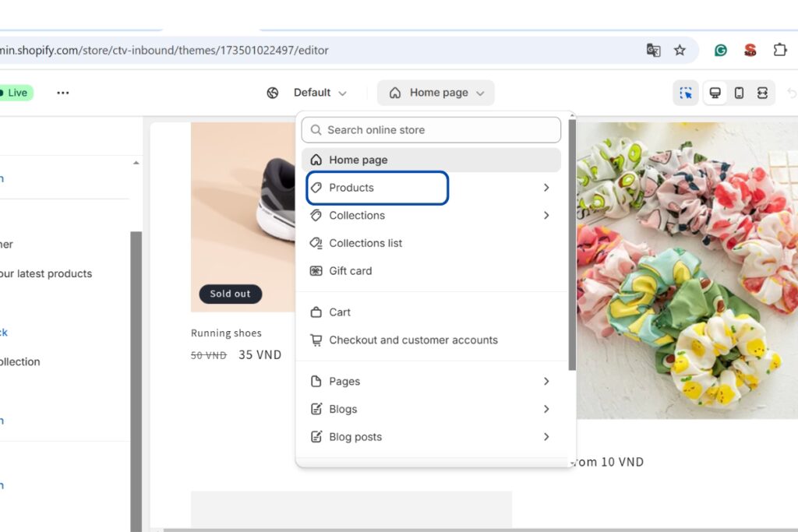798x532 pixels.
Task: Click the scrunchies product image
Action: (x=687, y=270)
